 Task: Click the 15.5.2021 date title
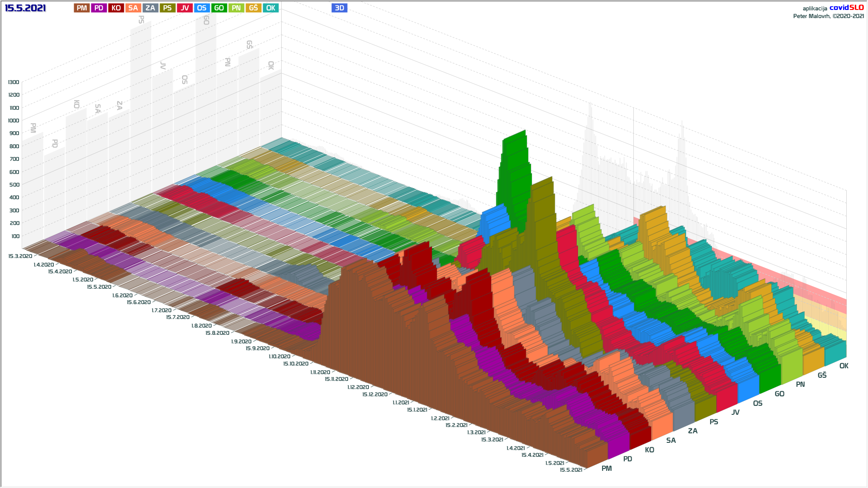(x=25, y=8)
